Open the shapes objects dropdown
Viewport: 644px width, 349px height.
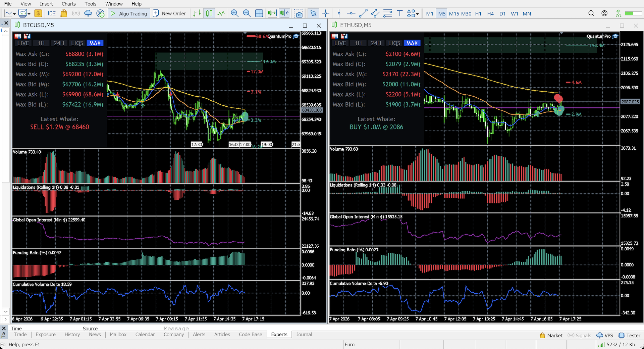pyautogui.click(x=413, y=13)
